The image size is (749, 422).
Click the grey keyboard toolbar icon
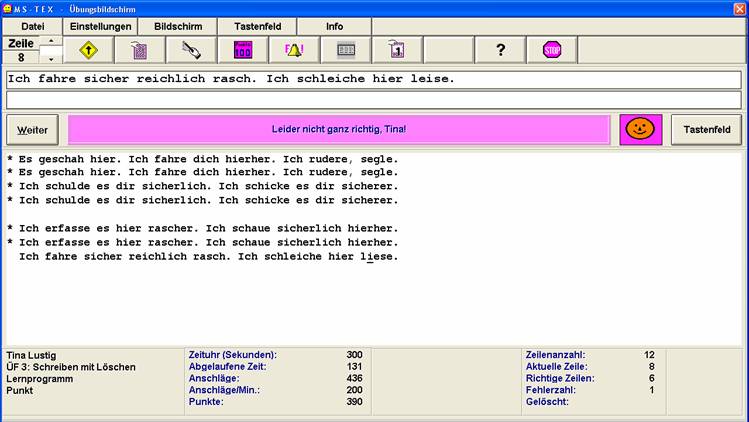coord(346,50)
